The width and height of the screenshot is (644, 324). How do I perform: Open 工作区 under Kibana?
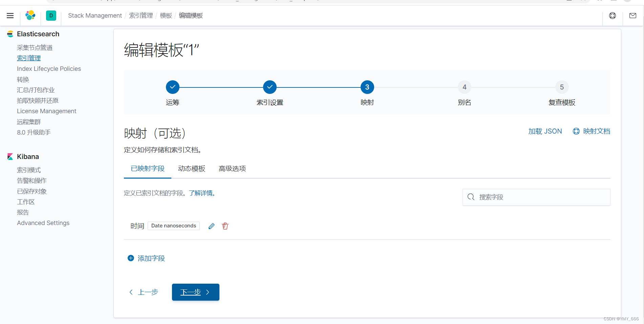[x=26, y=202]
